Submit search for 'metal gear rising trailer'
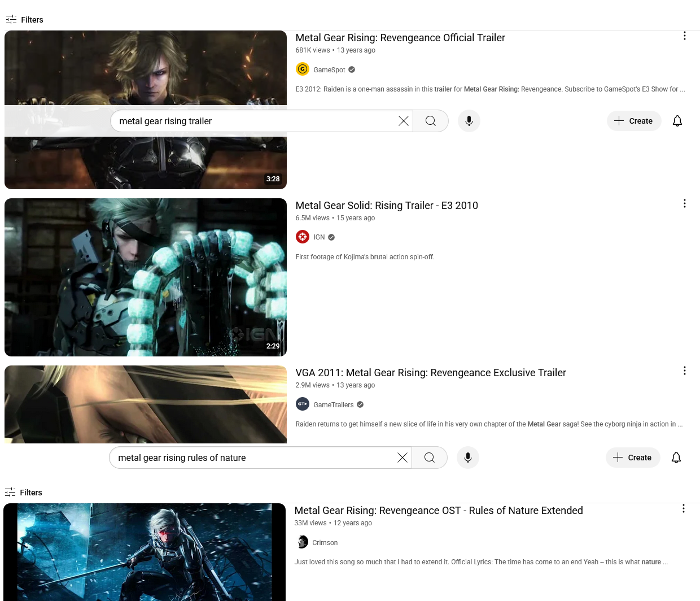 coord(431,121)
